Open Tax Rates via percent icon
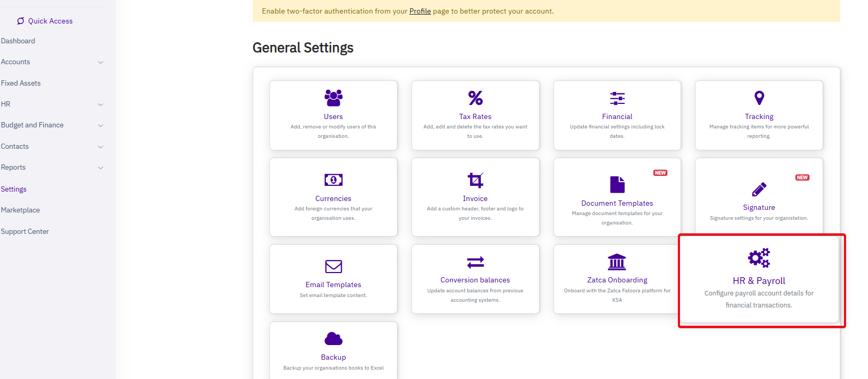Screen dimensions: 868x379 coord(475,98)
